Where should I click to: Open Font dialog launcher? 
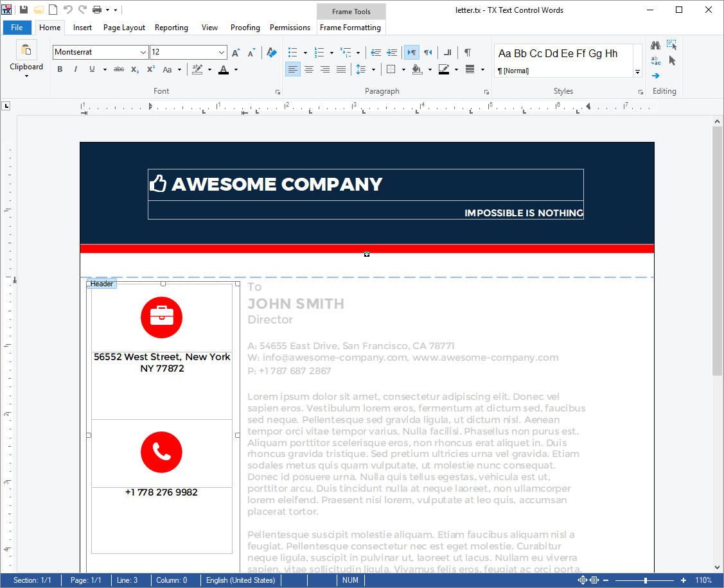[278, 92]
